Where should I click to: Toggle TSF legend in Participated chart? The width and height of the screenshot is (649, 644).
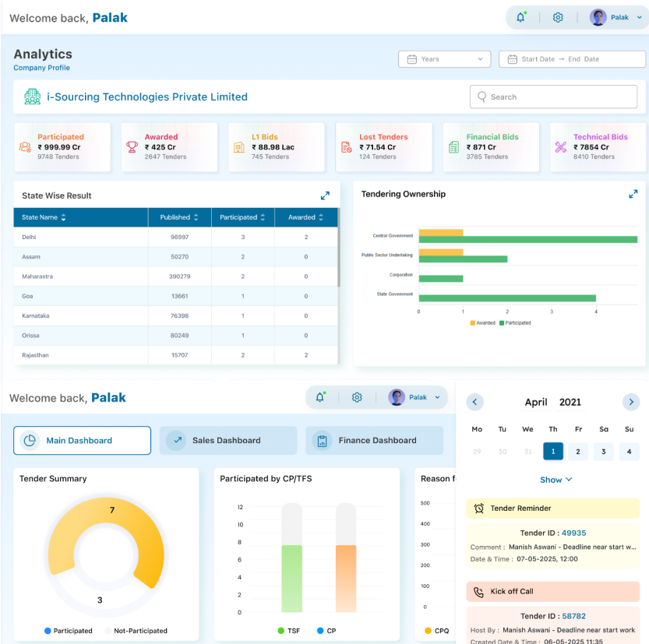pos(287,631)
